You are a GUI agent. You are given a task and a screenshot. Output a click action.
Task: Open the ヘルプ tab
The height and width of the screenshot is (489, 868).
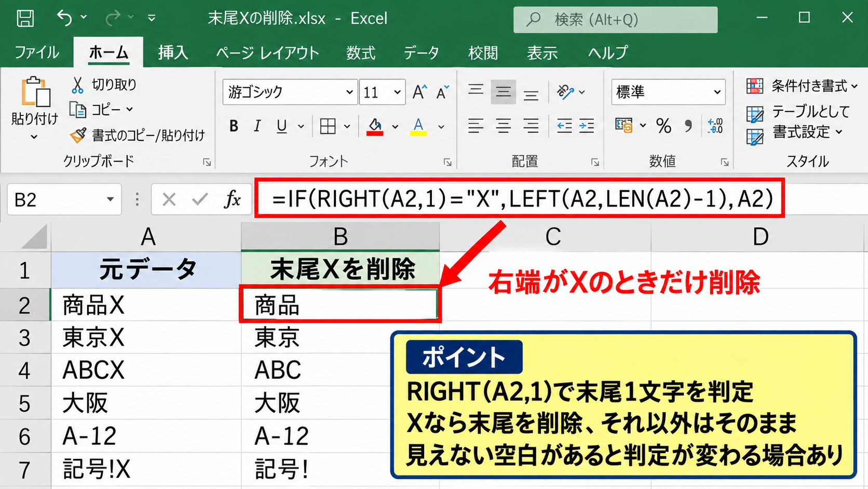pyautogui.click(x=607, y=52)
